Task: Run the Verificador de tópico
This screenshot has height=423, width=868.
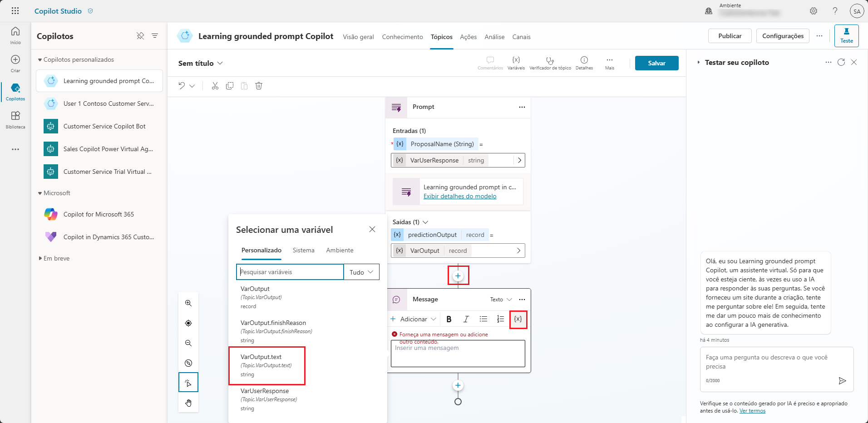Action: [x=550, y=63]
